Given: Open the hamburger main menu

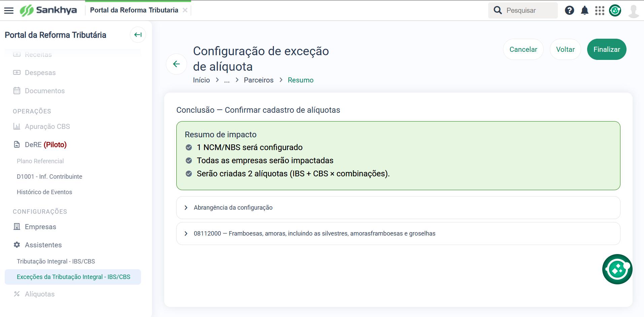Looking at the screenshot, I should (9, 10).
